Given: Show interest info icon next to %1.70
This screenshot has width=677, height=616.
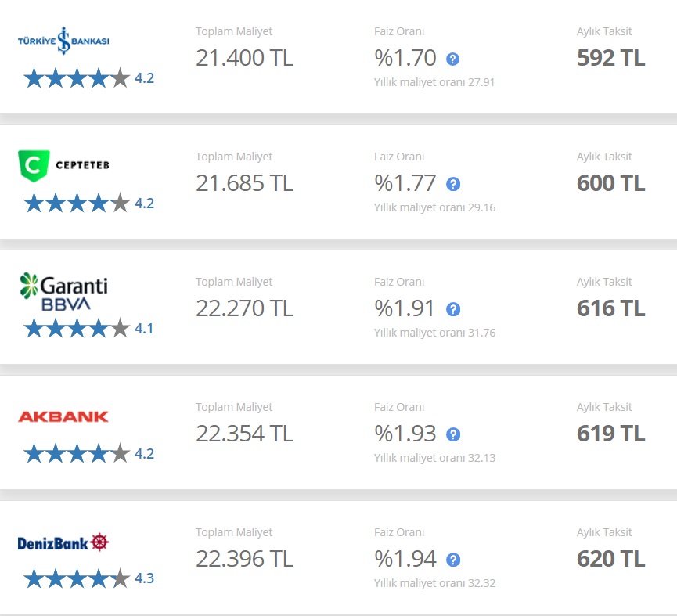Looking at the screenshot, I should pyautogui.click(x=452, y=59).
